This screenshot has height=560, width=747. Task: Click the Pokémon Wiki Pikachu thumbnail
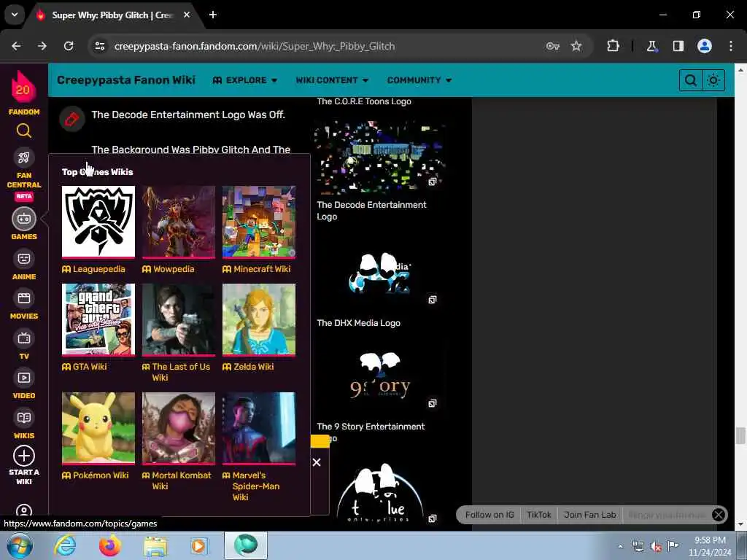point(98,428)
